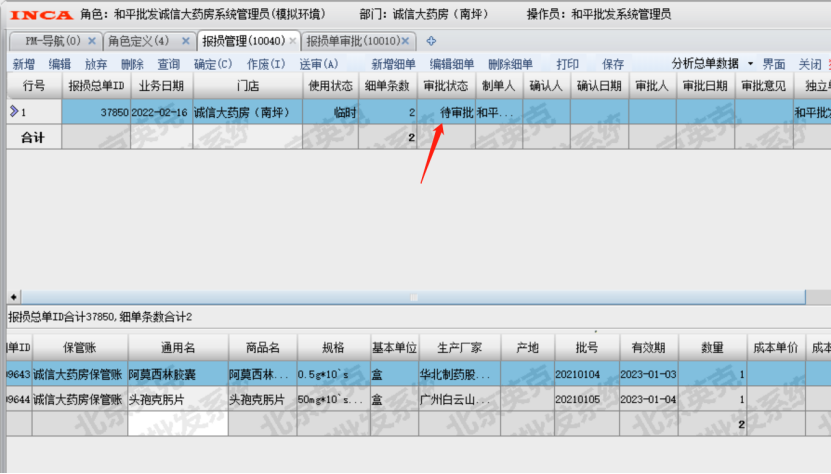
Task: Click the 审批意见 column header
Action: (764, 86)
